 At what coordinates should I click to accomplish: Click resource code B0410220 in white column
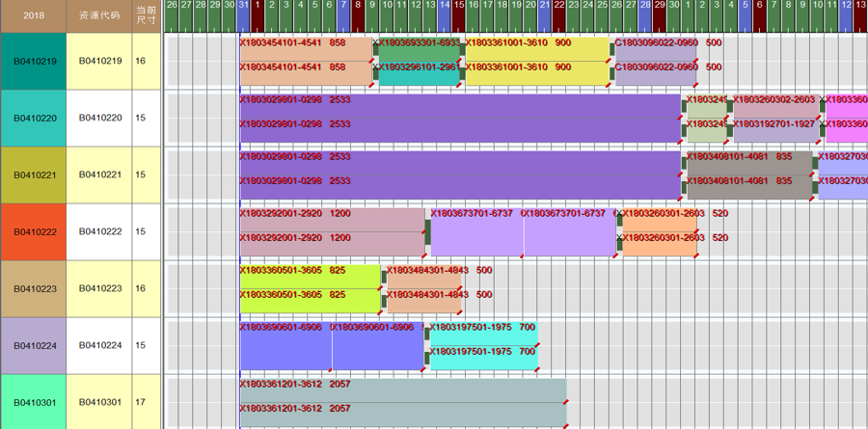99,118
